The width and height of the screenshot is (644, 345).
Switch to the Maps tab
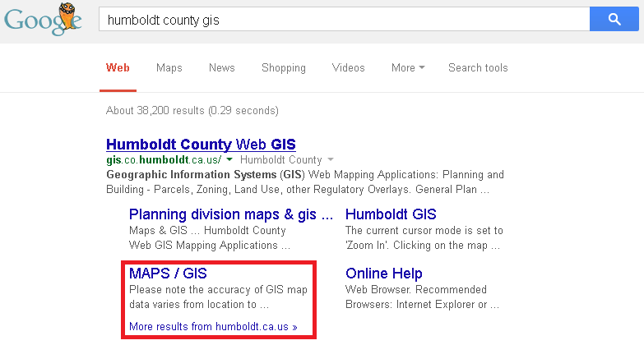[x=169, y=68]
